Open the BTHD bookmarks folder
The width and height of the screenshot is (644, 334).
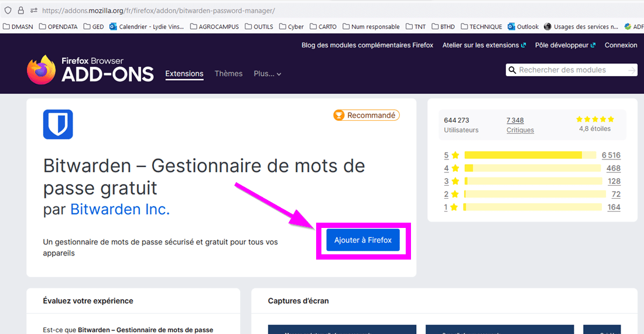(x=443, y=27)
